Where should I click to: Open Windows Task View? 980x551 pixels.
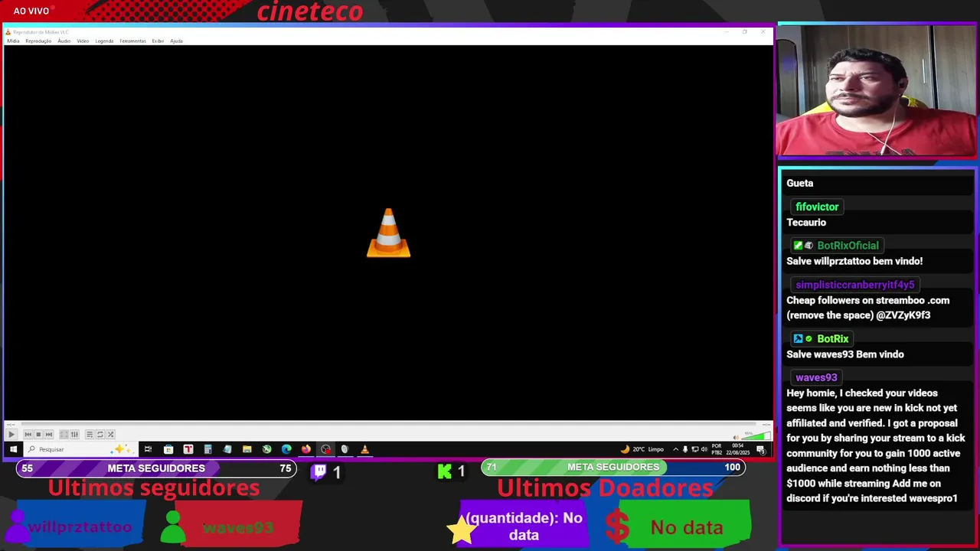pos(148,449)
